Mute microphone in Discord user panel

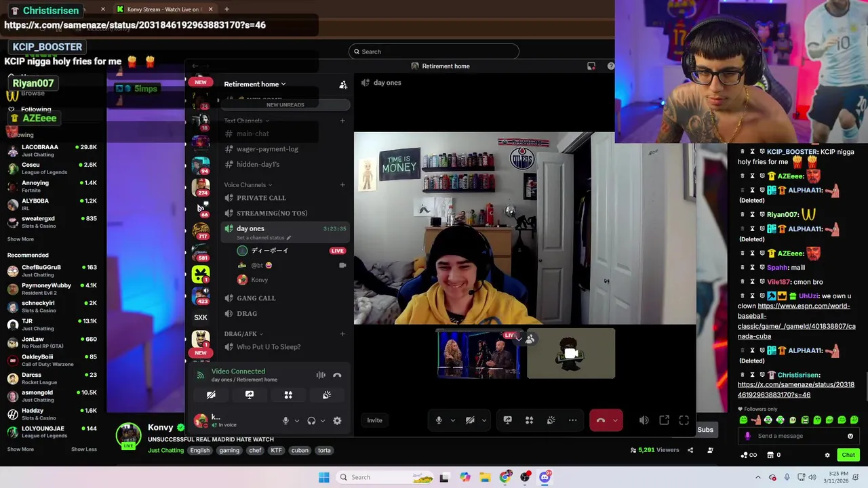285,421
